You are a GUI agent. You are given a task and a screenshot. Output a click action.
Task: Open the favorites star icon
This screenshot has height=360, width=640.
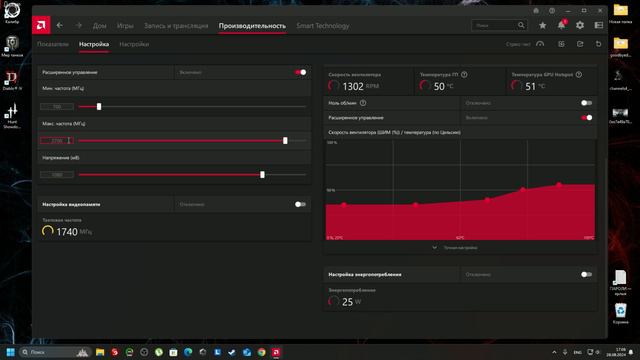[542, 25]
